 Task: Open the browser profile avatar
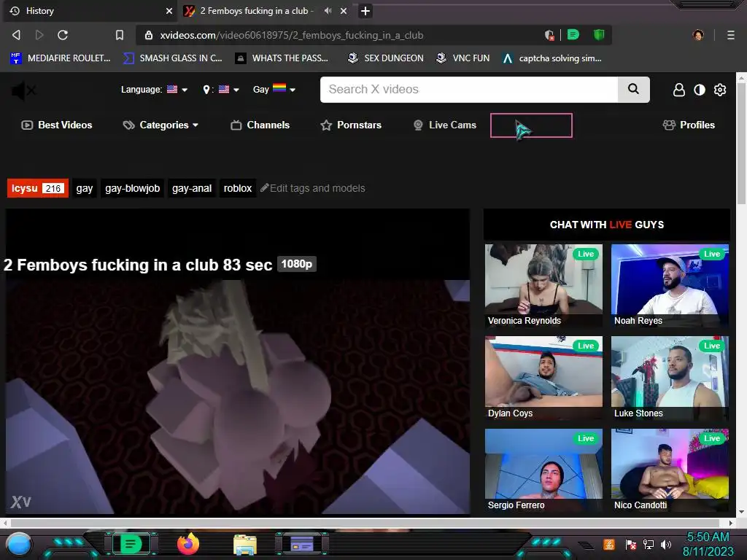point(698,35)
